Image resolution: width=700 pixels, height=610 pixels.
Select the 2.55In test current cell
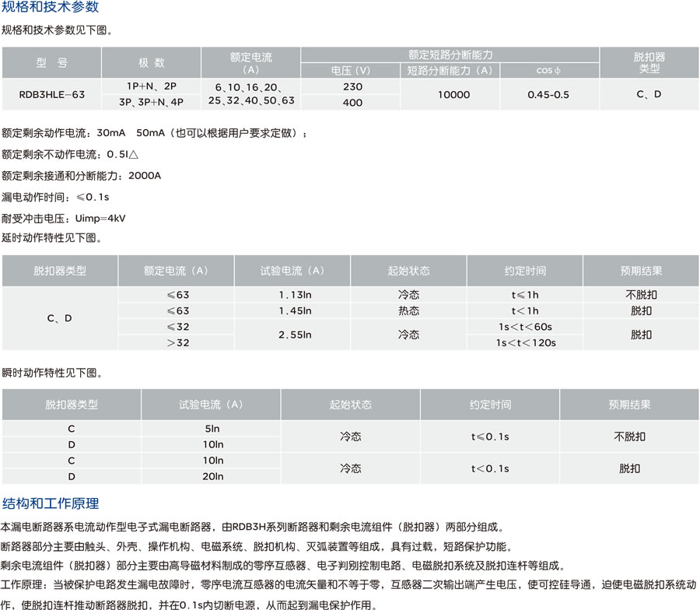pos(295,335)
